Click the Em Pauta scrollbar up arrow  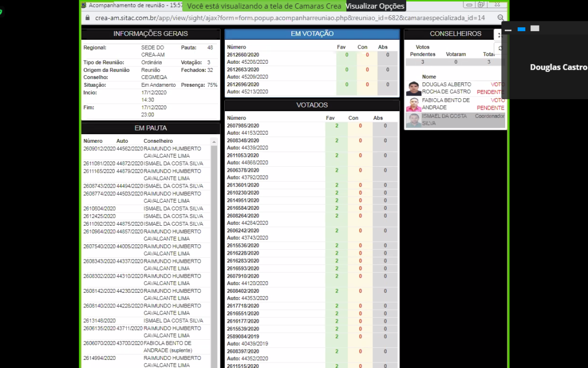[x=214, y=142]
